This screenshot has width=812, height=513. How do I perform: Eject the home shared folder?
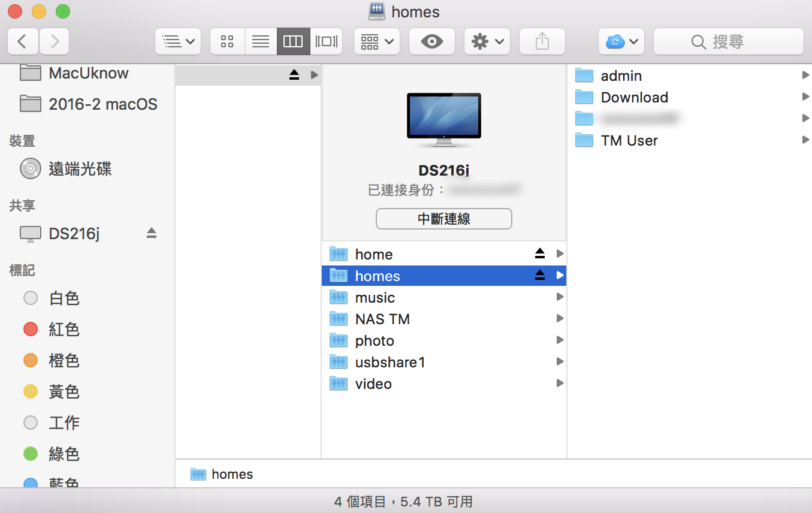click(540, 254)
